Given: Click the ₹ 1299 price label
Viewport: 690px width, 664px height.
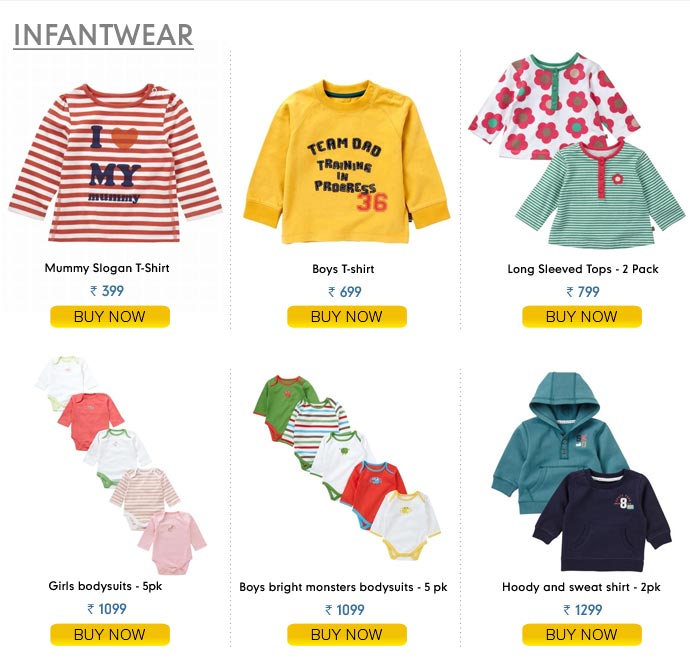Looking at the screenshot, I should point(583,610).
